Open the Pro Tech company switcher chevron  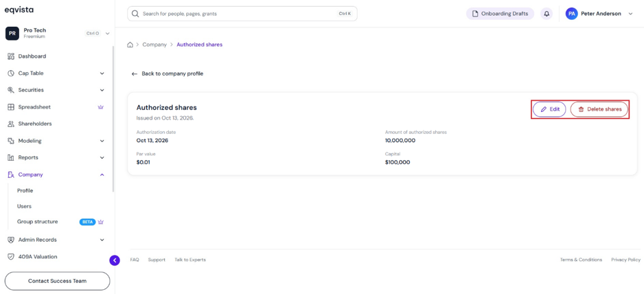click(108, 33)
